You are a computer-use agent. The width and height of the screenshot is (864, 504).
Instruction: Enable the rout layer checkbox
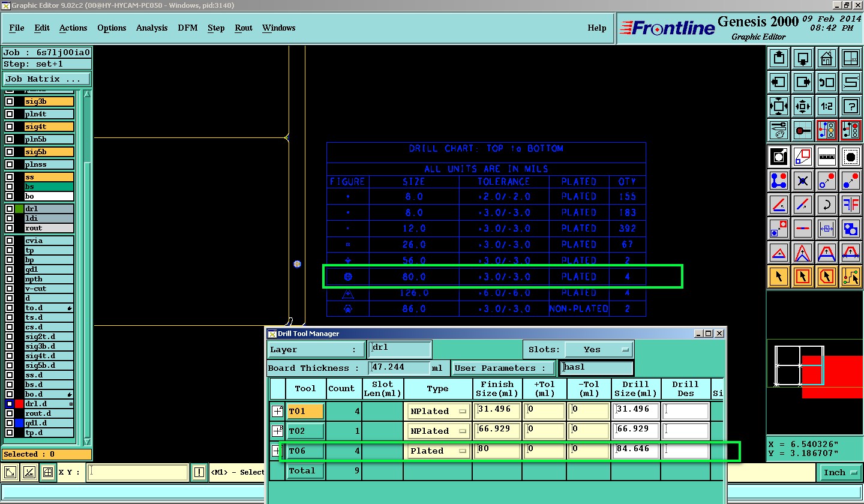point(10,228)
